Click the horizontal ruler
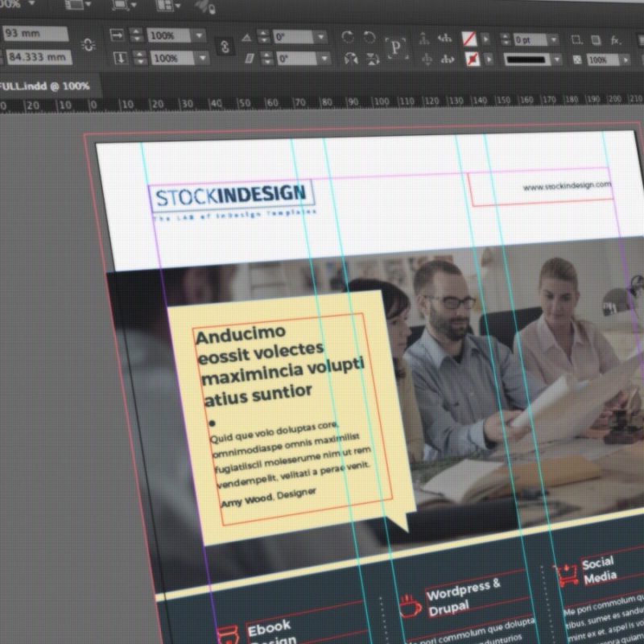The image size is (644, 644). click(x=322, y=102)
